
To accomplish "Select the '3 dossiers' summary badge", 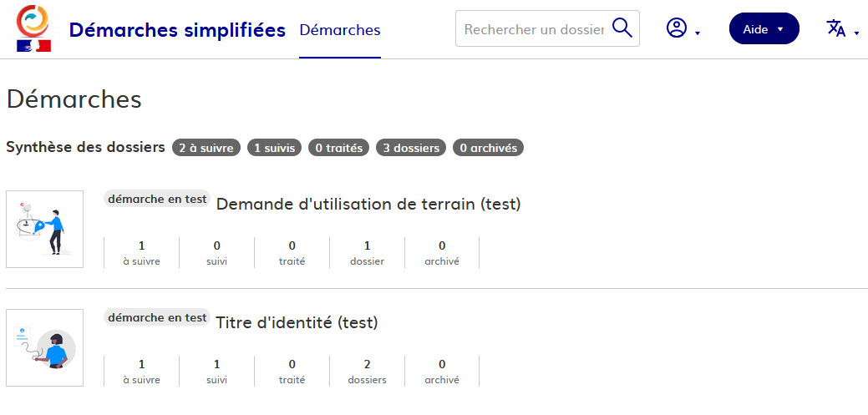I will [x=411, y=148].
